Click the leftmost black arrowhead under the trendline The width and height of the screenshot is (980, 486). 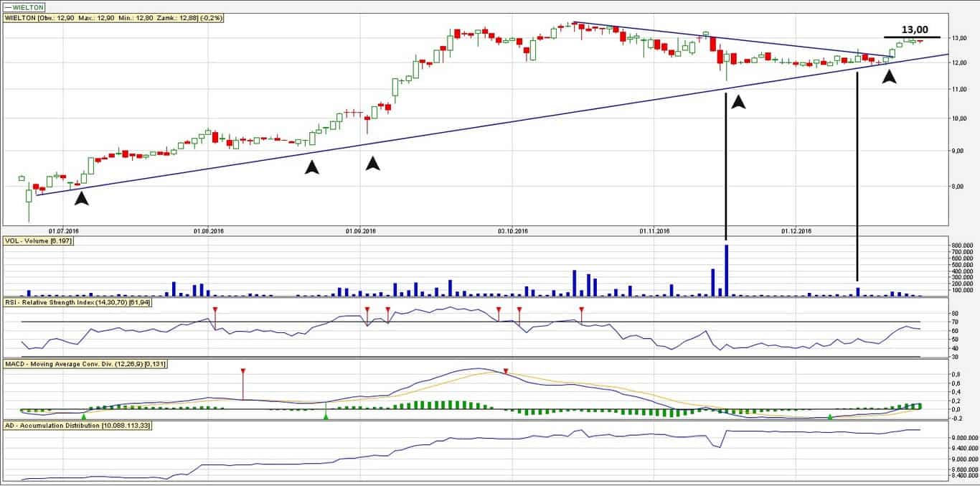[x=82, y=198]
